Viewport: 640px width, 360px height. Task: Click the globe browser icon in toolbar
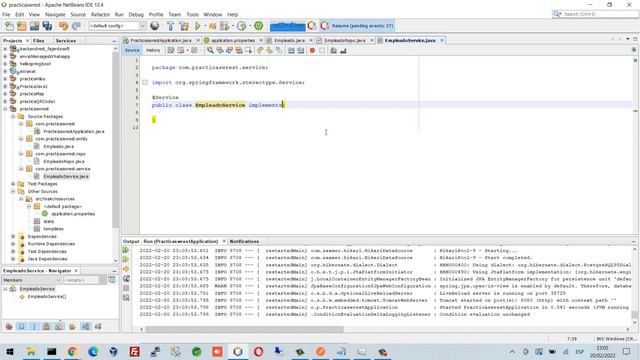click(x=155, y=26)
